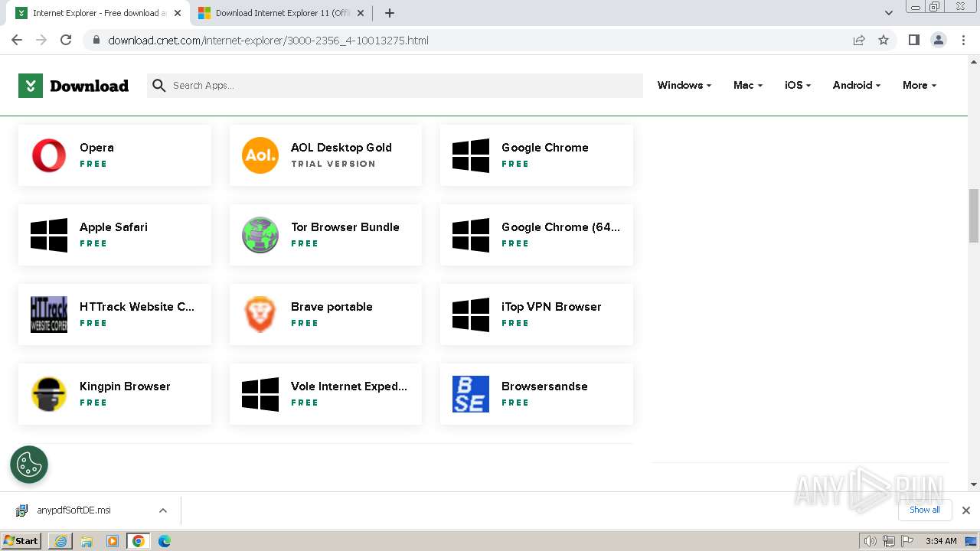The image size is (980, 551).
Task: Expand the Android dropdown menu
Action: point(856,85)
